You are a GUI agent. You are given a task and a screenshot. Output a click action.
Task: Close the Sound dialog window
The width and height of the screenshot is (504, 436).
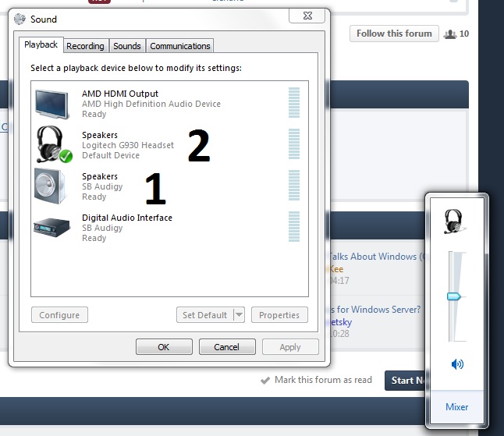click(x=307, y=16)
